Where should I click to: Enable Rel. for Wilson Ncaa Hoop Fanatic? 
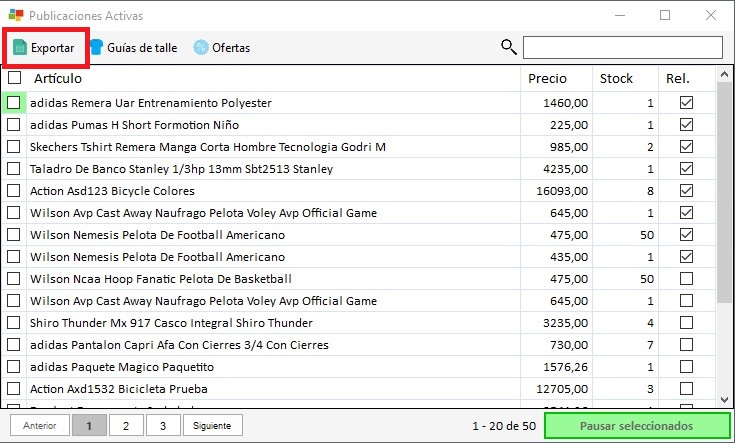point(686,279)
